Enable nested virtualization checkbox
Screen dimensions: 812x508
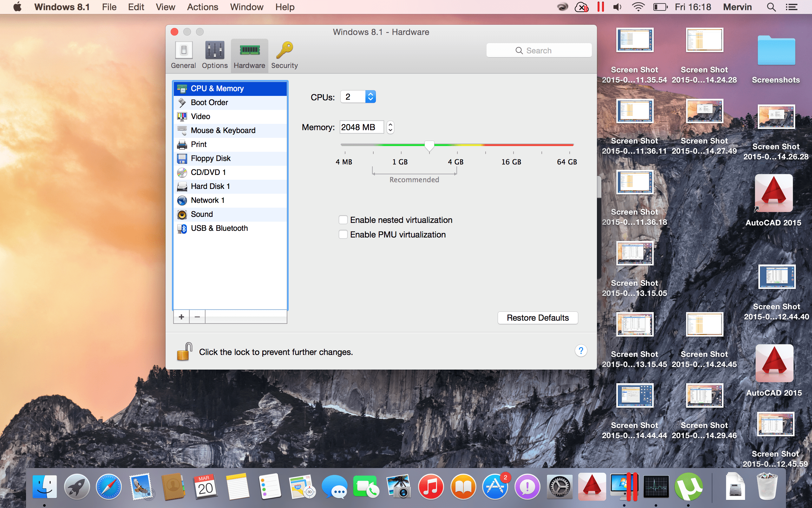click(x=343, y=220)
